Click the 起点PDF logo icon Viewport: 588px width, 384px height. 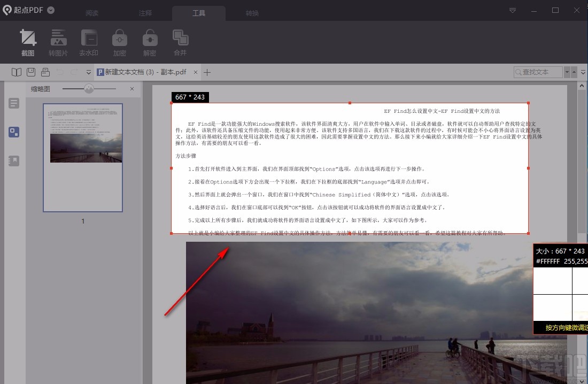[7, 10]
